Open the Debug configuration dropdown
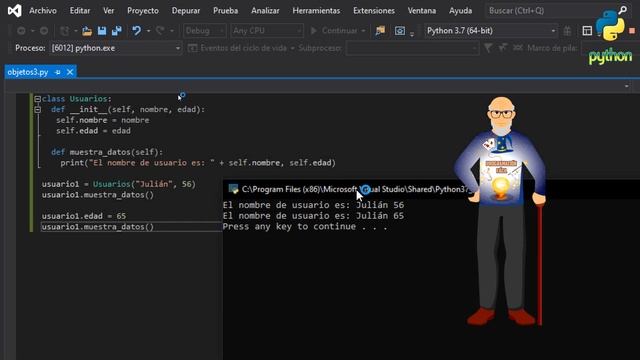This screenshot has height=360, width=640. coord(204,31)
